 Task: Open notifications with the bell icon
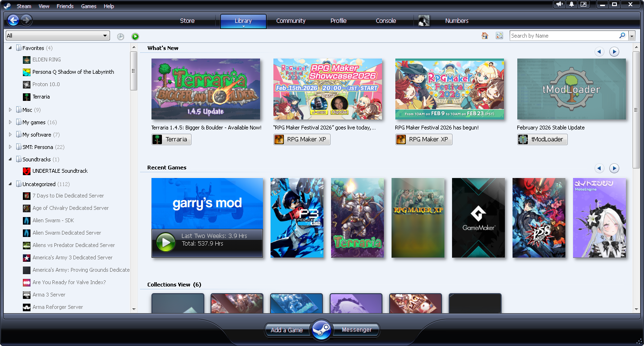(x=572, y=4)
